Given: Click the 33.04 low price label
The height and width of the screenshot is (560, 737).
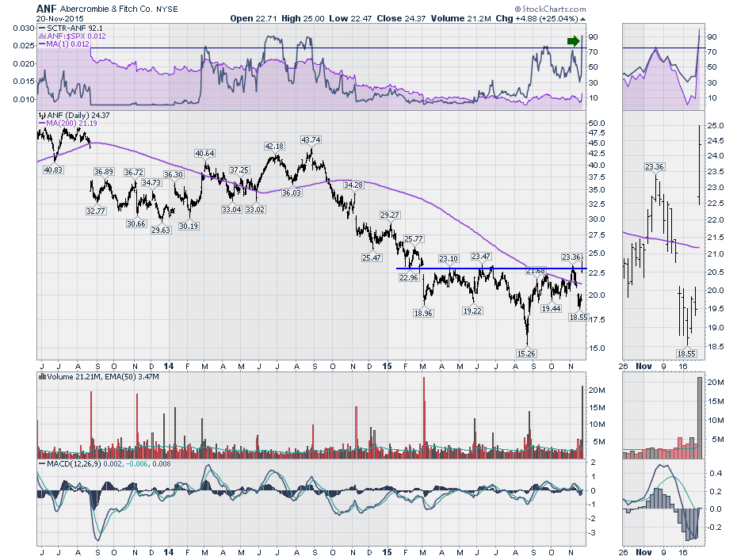Looking at the screenshot, I should pos(231,209).
